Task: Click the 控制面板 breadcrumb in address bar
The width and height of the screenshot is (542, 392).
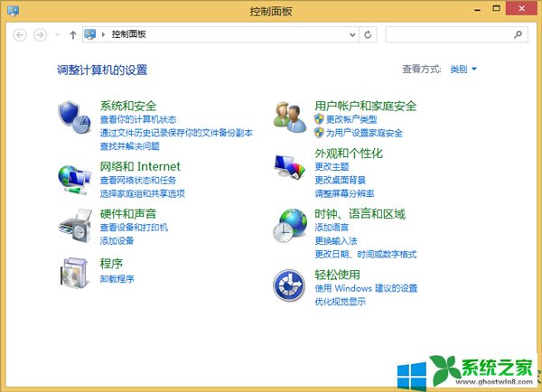Action: [x=128, y=34]
